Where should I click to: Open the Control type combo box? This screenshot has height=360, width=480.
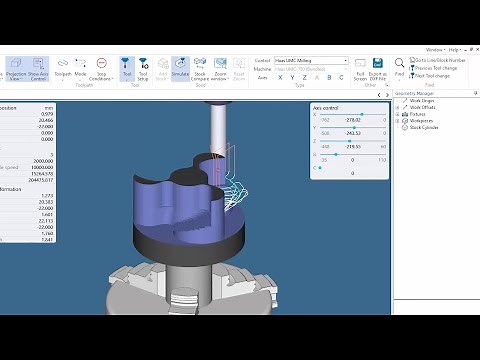tap(311, 60)
